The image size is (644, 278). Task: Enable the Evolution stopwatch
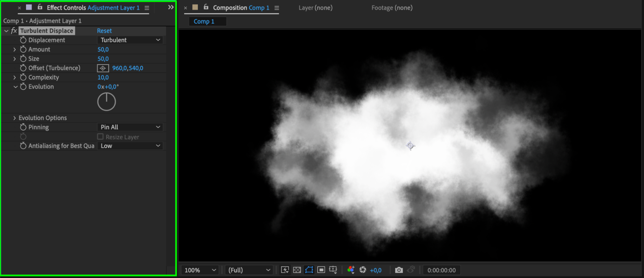(23, 87)
